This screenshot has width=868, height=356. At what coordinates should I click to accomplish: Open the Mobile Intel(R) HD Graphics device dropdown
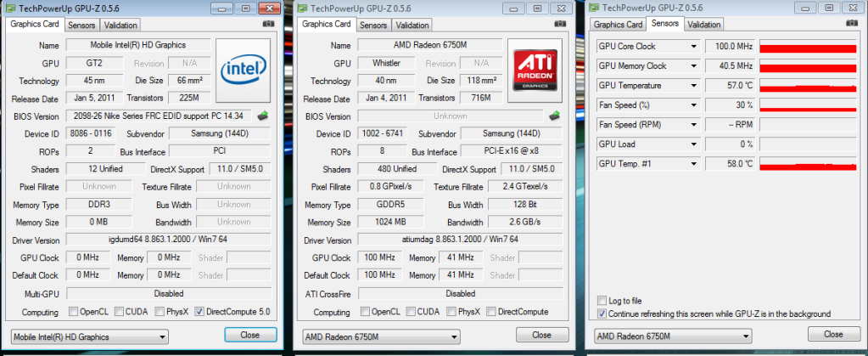pyautogui.click(x=90, y=336)
